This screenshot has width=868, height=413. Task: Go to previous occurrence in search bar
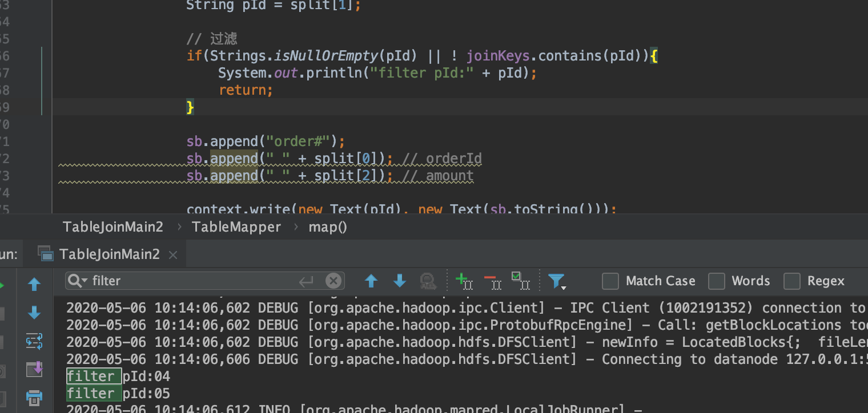(x=371, y=281)
